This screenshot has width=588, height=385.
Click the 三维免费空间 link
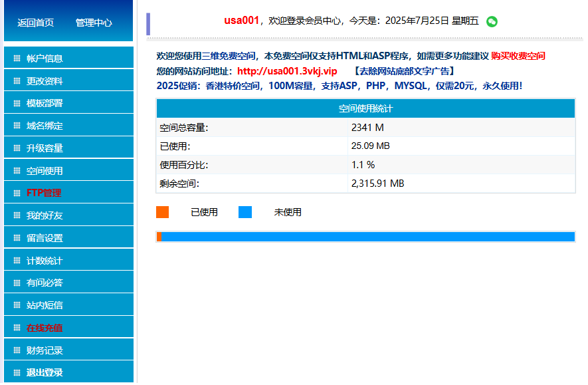pos(229,56)
